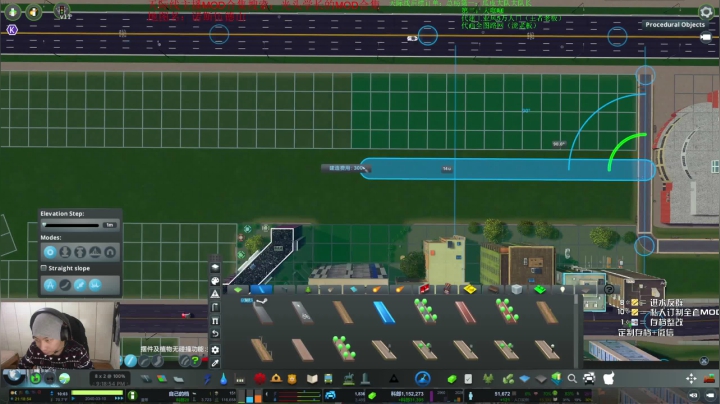Open the top-right gear settings icon
Viewport: 720px width, 404px height.
[706, 11]
